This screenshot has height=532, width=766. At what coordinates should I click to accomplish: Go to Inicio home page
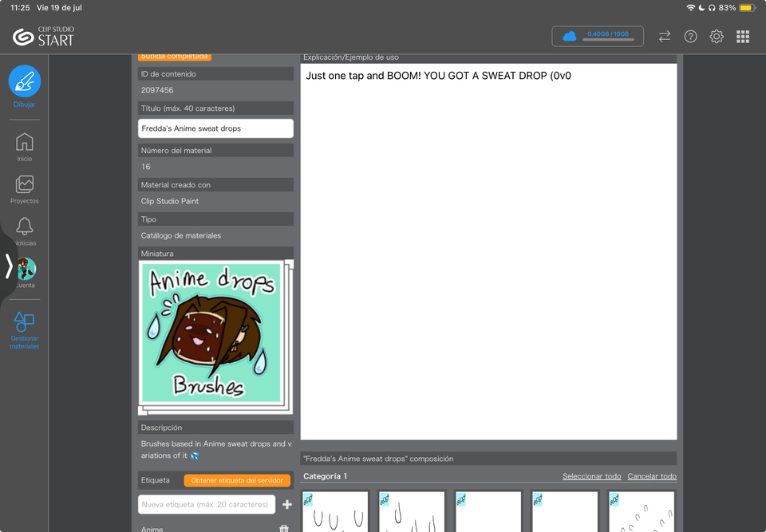[x=25, y=147]
